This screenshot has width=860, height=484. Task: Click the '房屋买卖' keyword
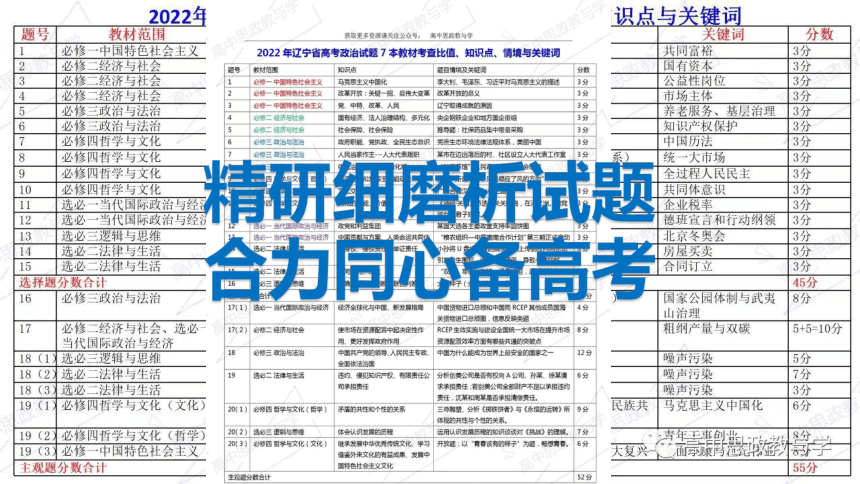[688, 252]
